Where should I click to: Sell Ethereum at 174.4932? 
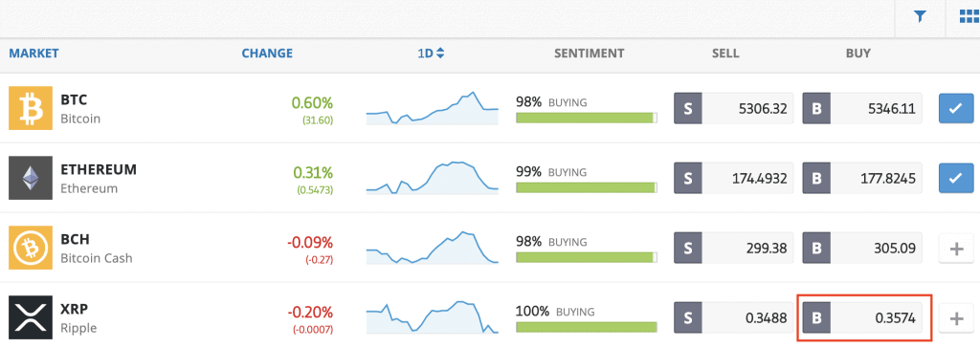[x=734, y=179]
